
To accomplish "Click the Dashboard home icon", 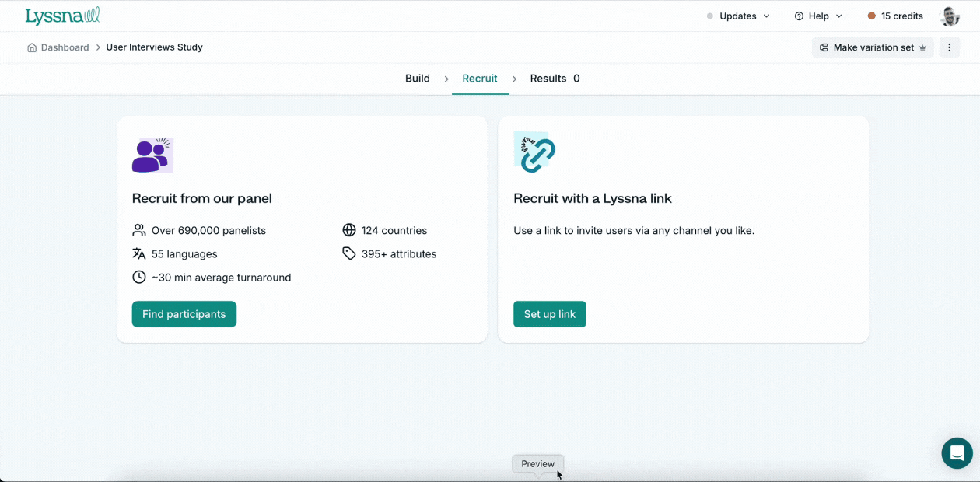I will click(32, 47).
